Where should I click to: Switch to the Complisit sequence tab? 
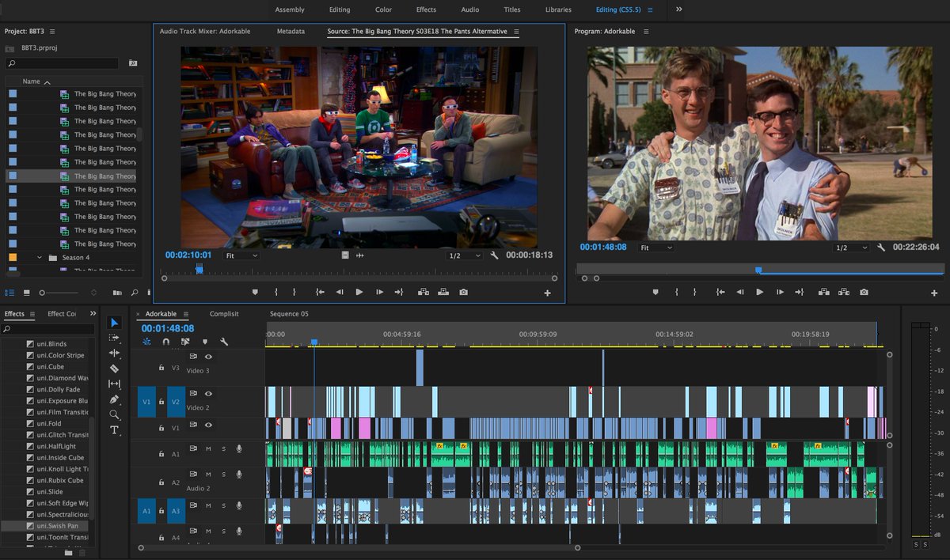224,314
